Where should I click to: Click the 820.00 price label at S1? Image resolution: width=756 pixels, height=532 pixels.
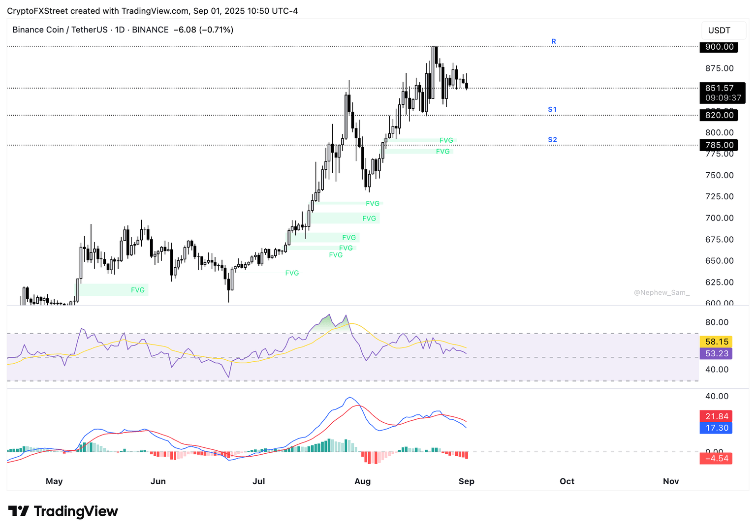718,115
